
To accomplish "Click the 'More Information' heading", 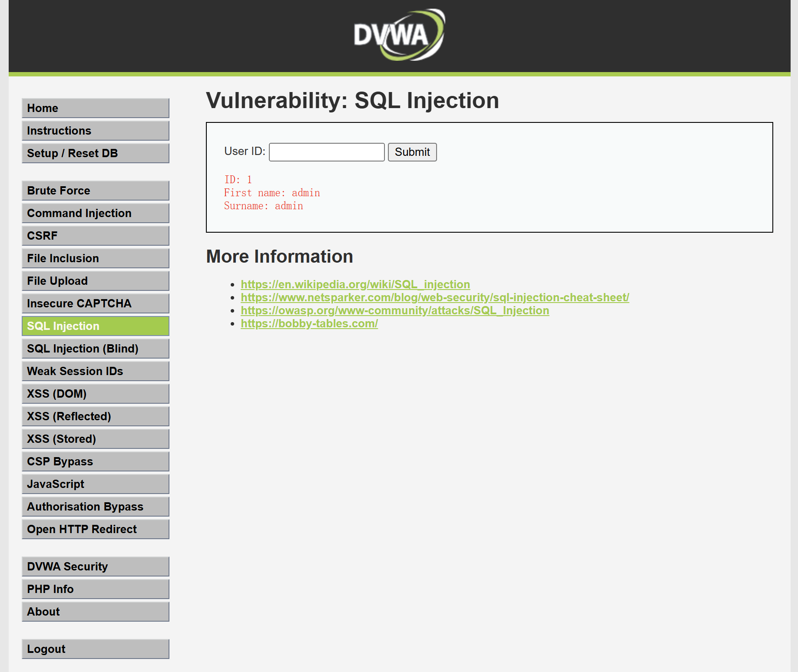I will [280, 257].
